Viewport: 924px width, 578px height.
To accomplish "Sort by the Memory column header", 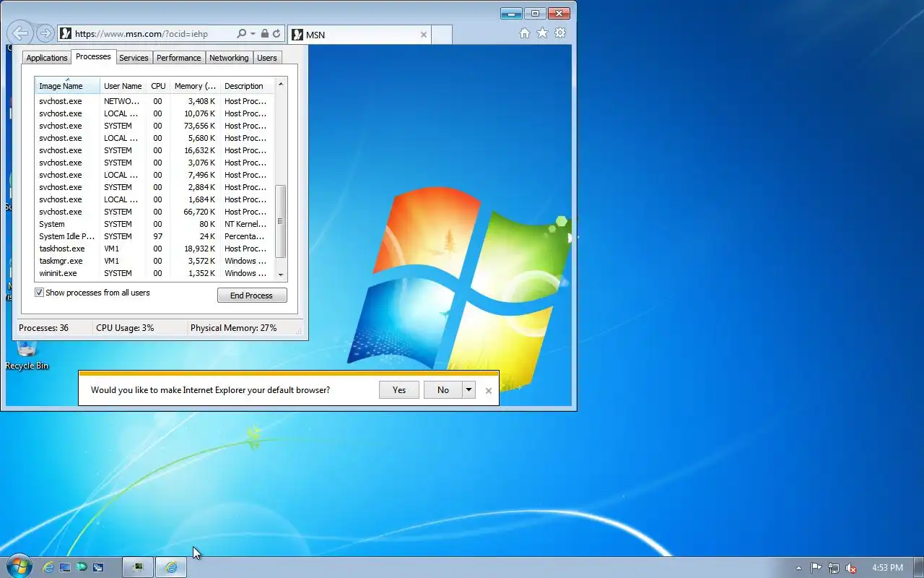I will pos(195,86).
